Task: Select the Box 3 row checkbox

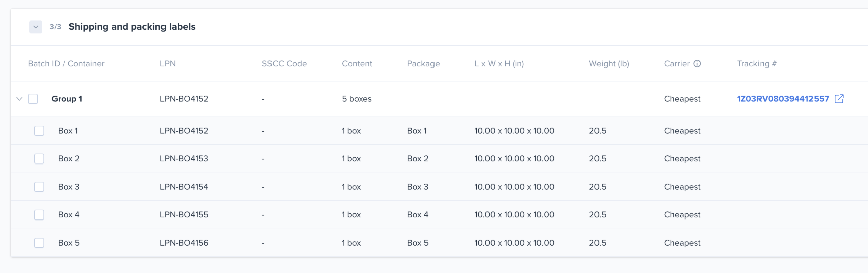Action: (39, 187)
